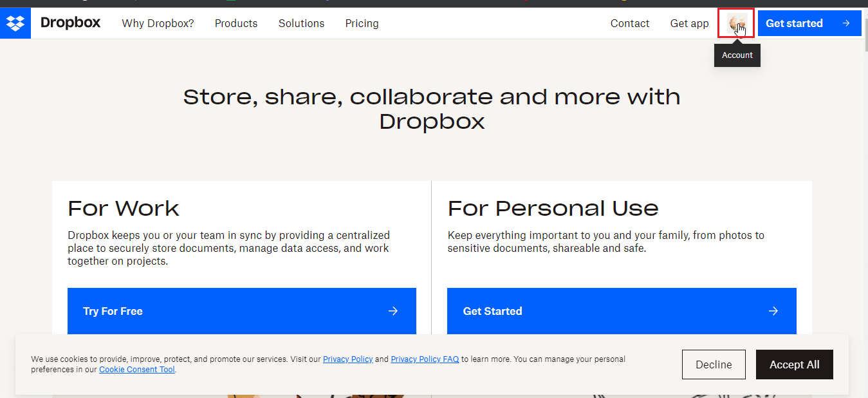The height and width of the screenshot is (398, 868).
Task: Click the Get app link
Action: click(x=689, y=23)
